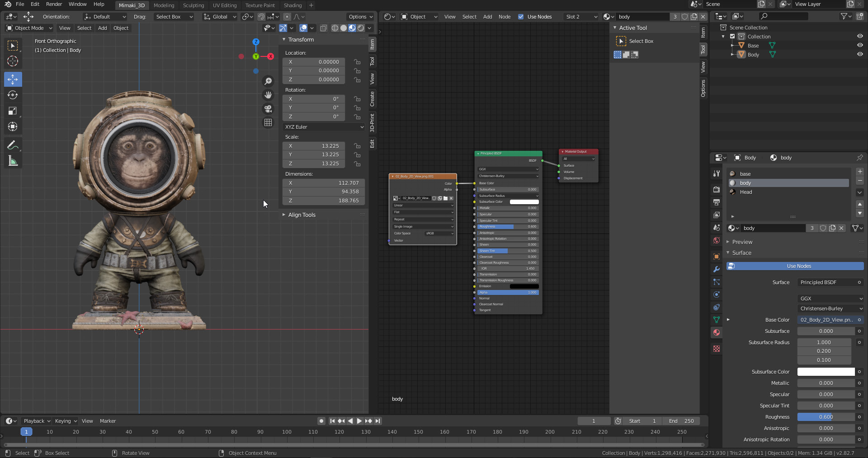Open the Render menu
Screen dimensions: 868x458
(x=54, y=4)
